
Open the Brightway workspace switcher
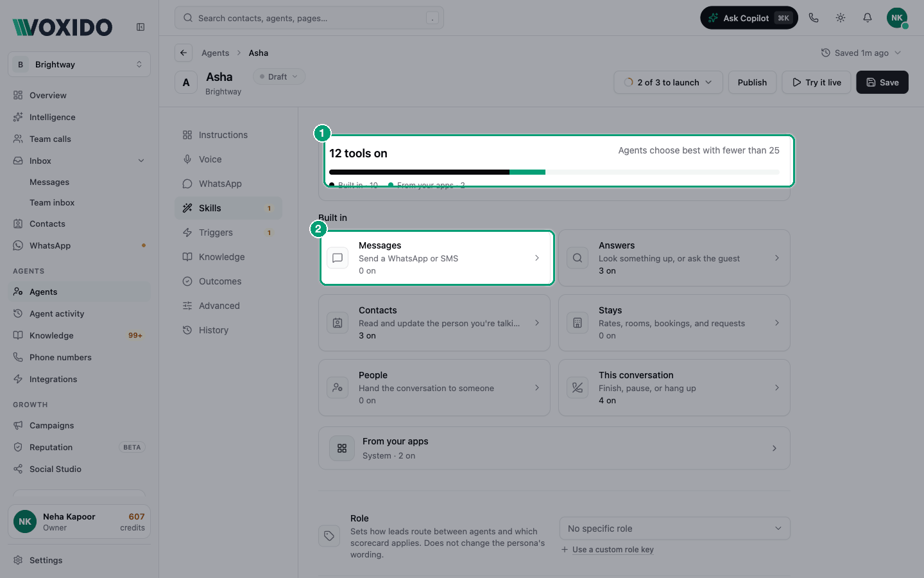pos(79,64)
